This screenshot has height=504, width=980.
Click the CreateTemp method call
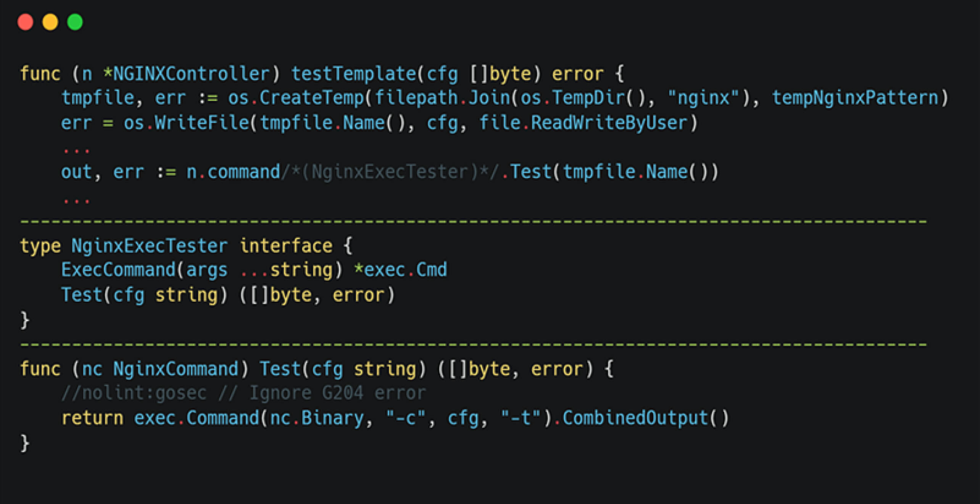(x=311, y=98)
